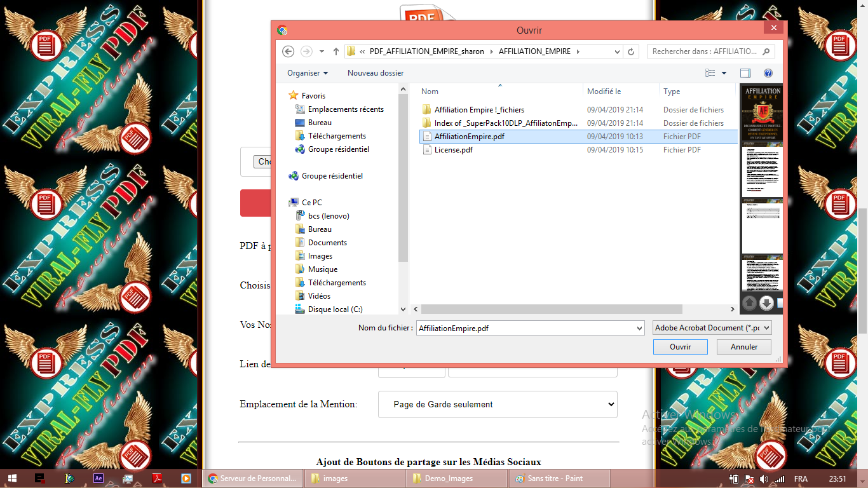
Task: Click the preview page-up arrow
Action: tap(750, 303)
